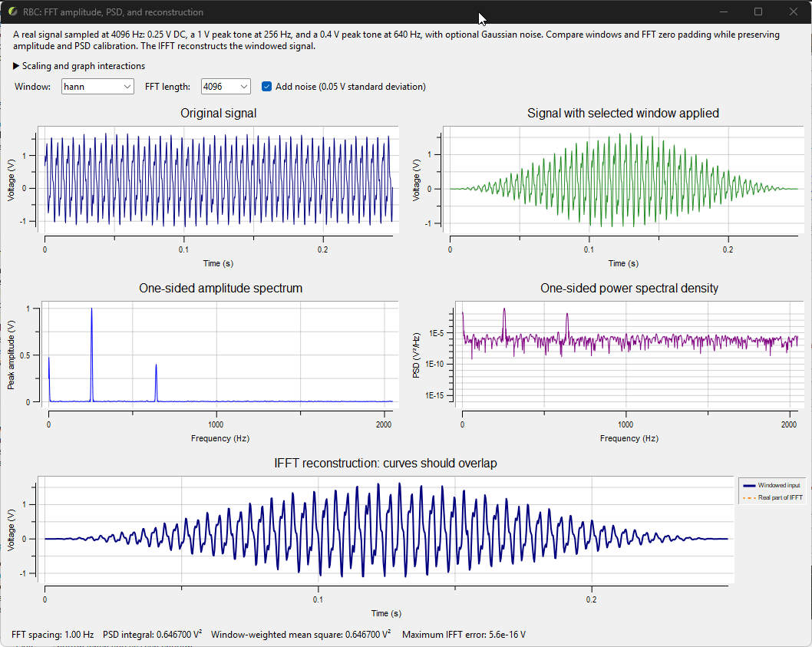Click the FFT length: label
812x647 pixels.
(168, 87)
